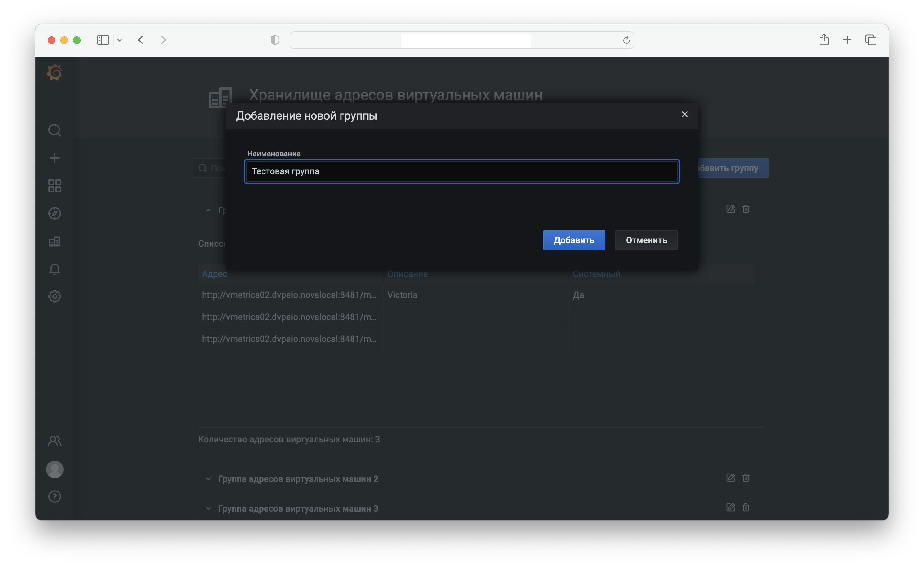The height and width of the screenshot is (567, 924).
Task: Open the users/teams admin icon
Action: click(55, 441)
